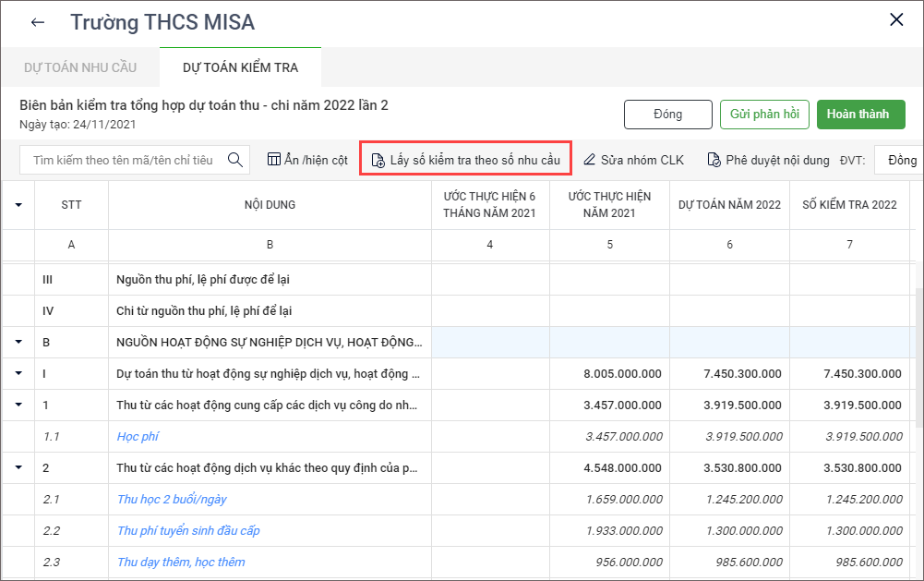924x581 pixels.
Task: Click the Ẩn/hiện cột column icon
Action: 274,160
